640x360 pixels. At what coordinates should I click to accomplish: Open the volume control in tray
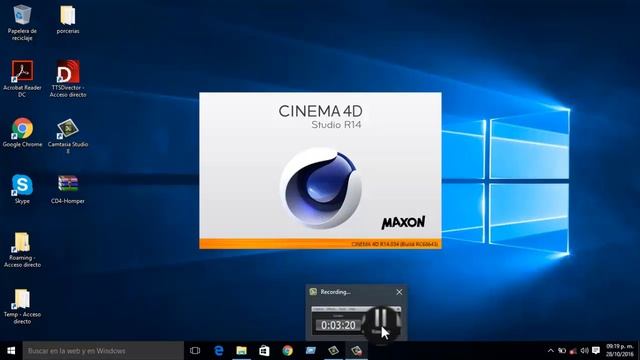pyautogui.click(x=584, y=351)
